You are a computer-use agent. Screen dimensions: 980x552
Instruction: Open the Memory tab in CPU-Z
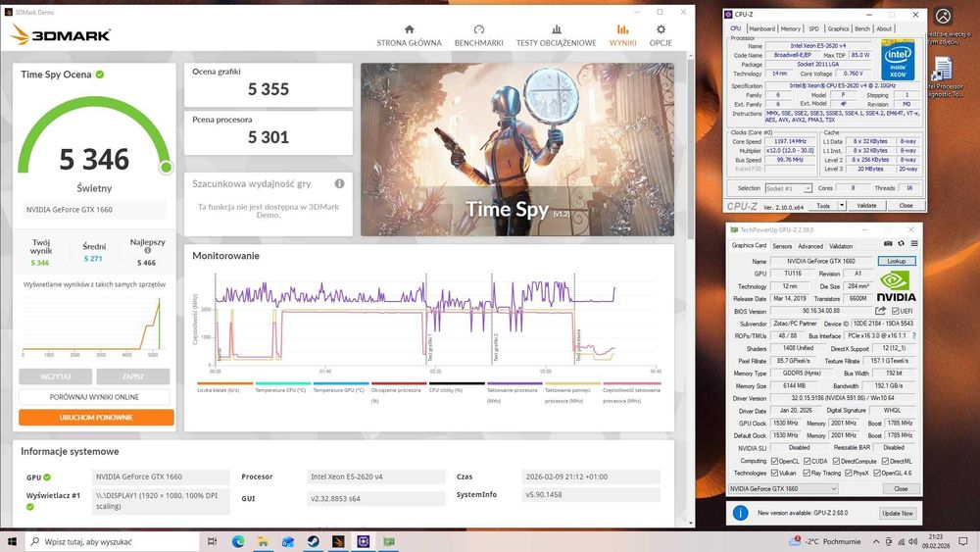791,28
